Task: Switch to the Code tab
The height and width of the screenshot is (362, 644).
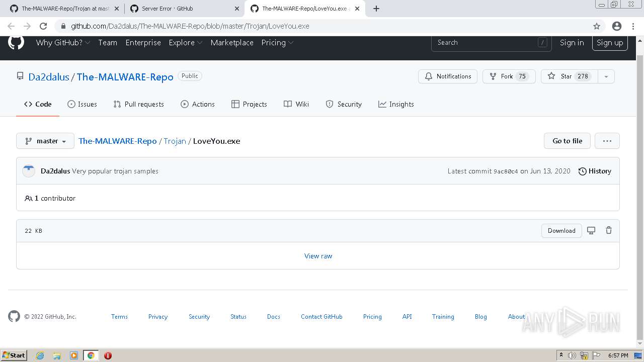Action: pos(38,104)
